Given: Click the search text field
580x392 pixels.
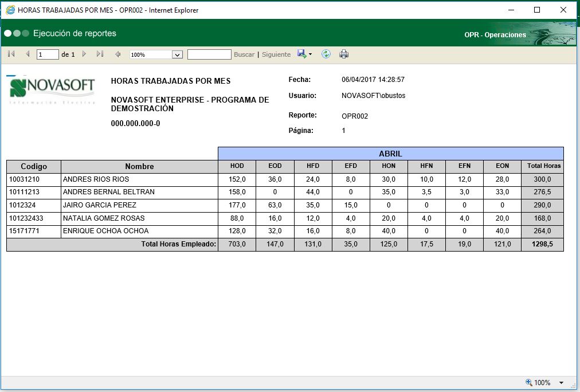Looking at the screenshot, I should [x=209, y=54].
